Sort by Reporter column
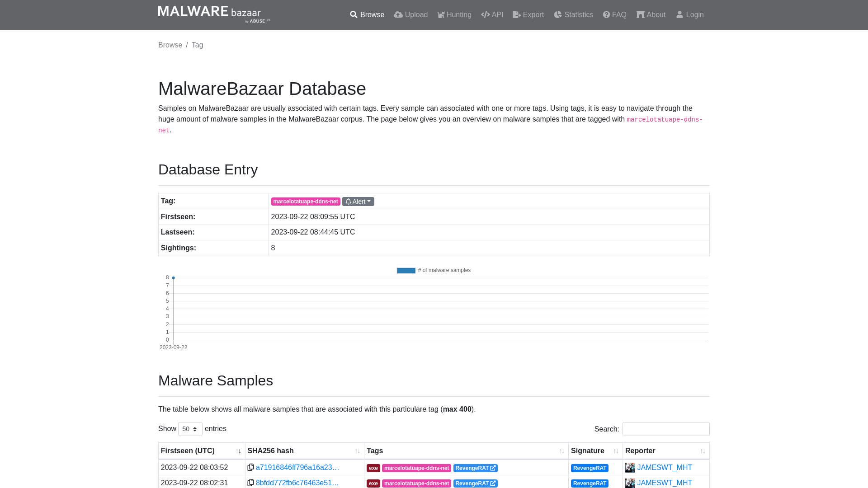This screenshot has height=488, width=868. point(666,451)
